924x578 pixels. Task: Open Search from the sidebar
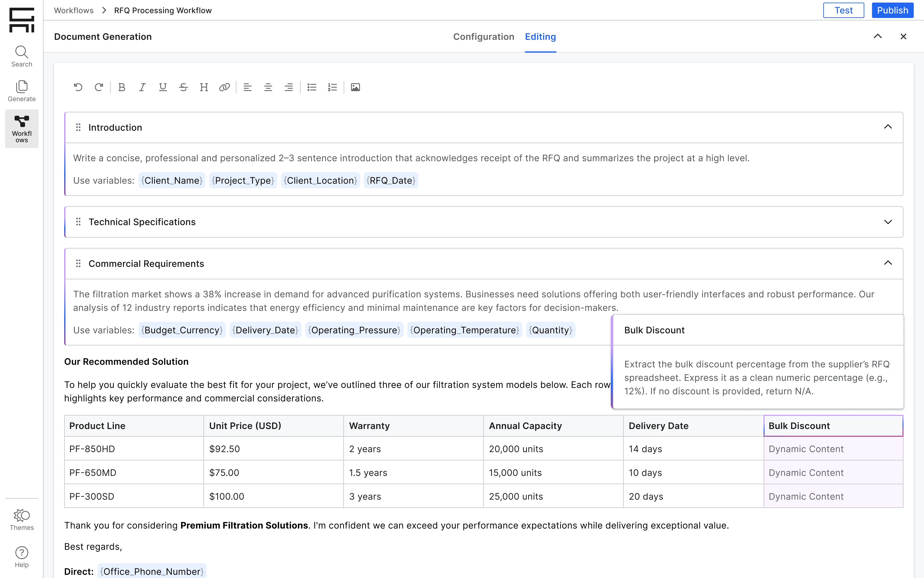(x=22, y=57)
